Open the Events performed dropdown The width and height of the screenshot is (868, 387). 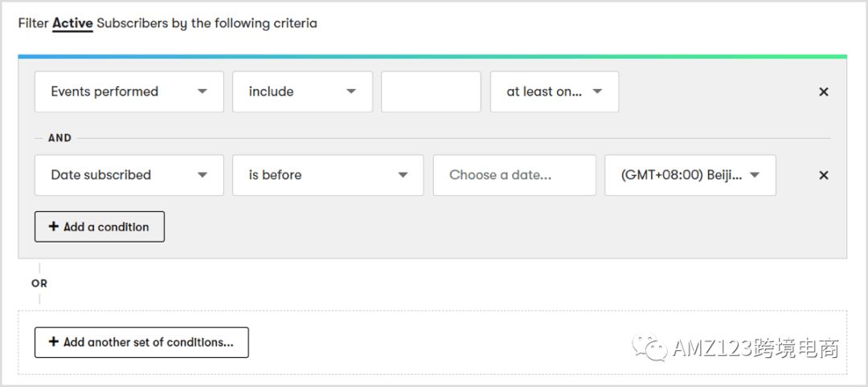pyautogui.click(x=129, y=92)
